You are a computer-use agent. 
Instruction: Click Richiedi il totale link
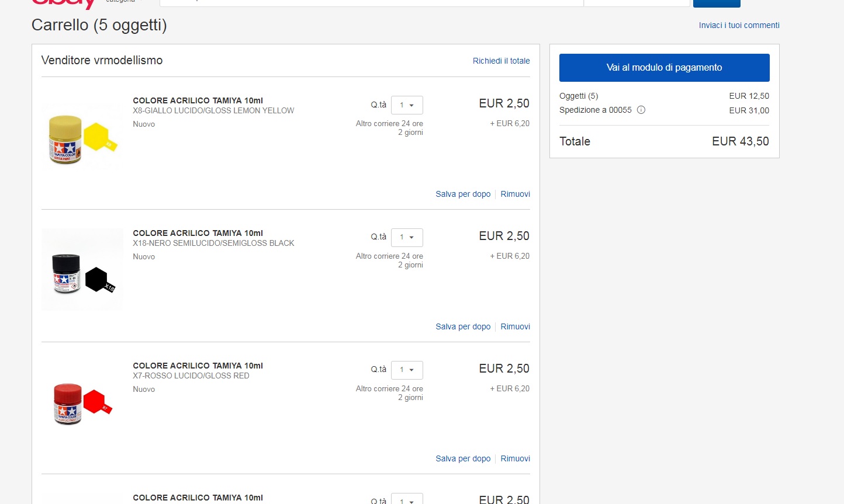tap(501, 61)
